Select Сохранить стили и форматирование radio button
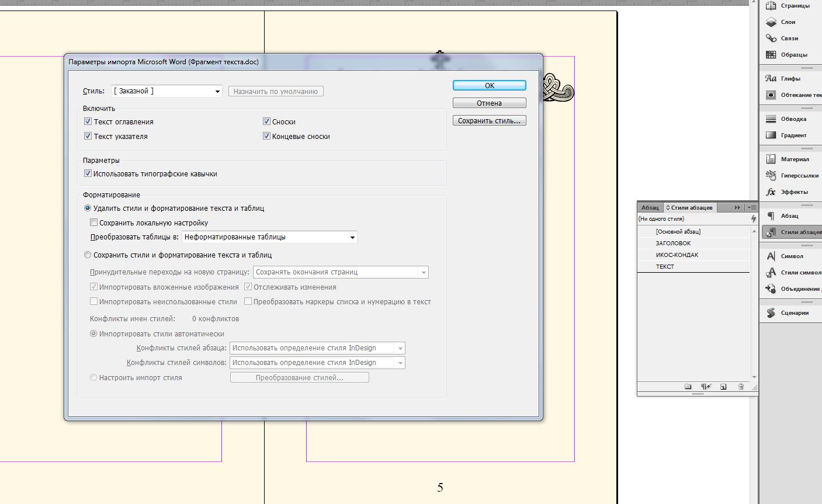The width and height of the screenshot is (822, 504). (x=88, y=255)
